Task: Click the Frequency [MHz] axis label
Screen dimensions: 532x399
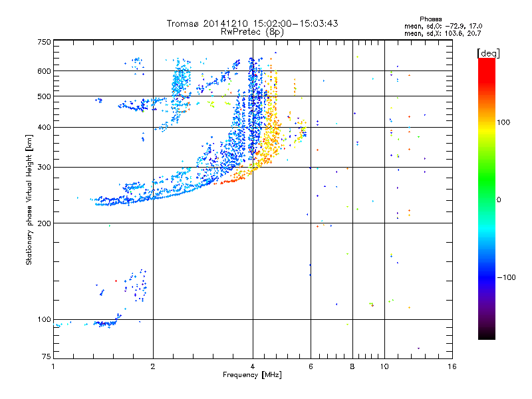Action: pos(252,375)
